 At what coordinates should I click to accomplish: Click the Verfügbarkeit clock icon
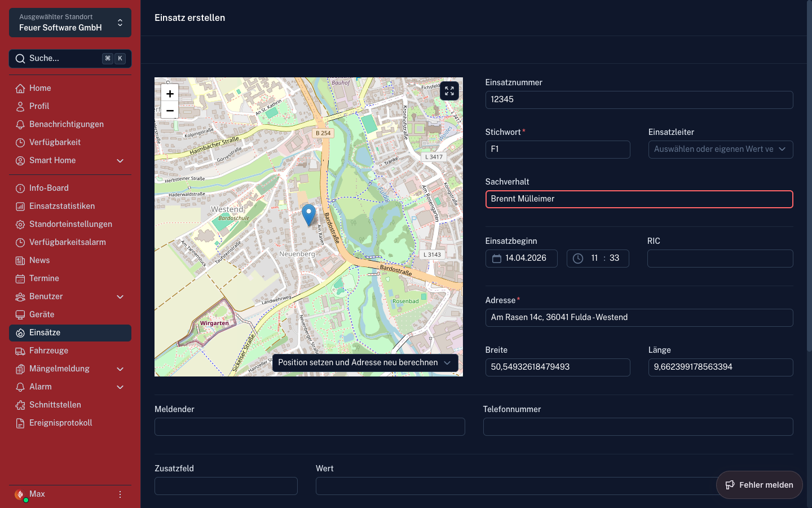pos(20,142)
